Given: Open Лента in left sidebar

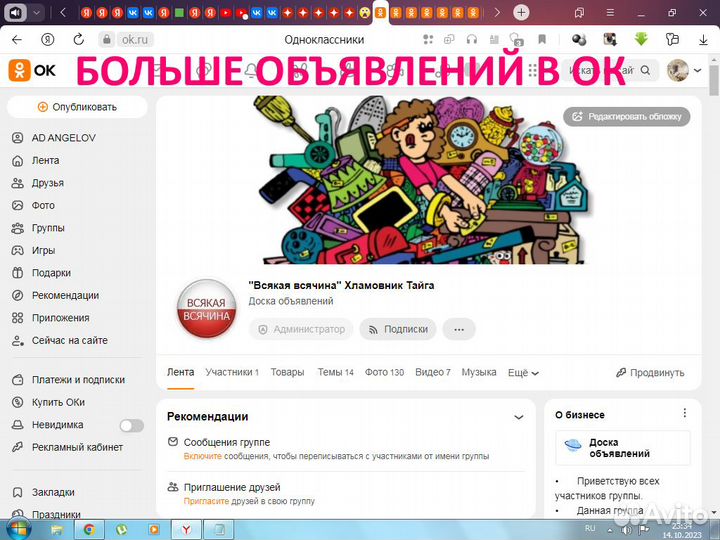Looking at the screenshot, I should (x=45, y=160).
